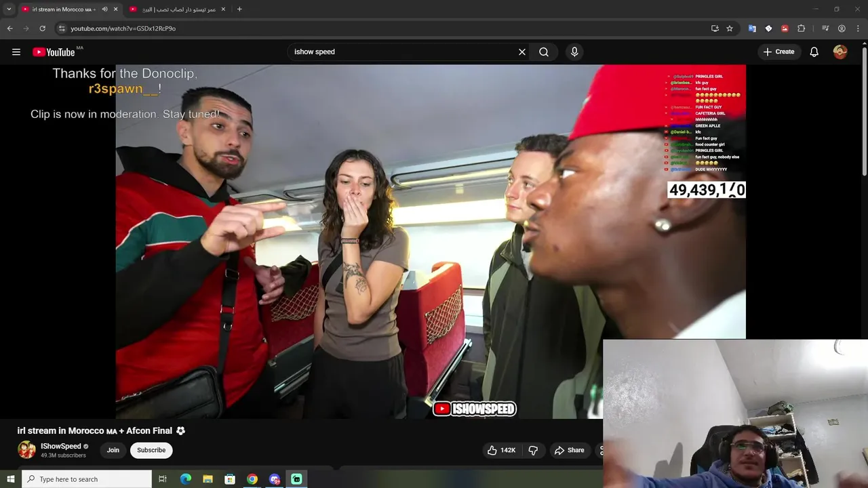Screen dimensions: 868x488
Task: Click the install or cast icon in the address bar
Action: pos(715,28)
